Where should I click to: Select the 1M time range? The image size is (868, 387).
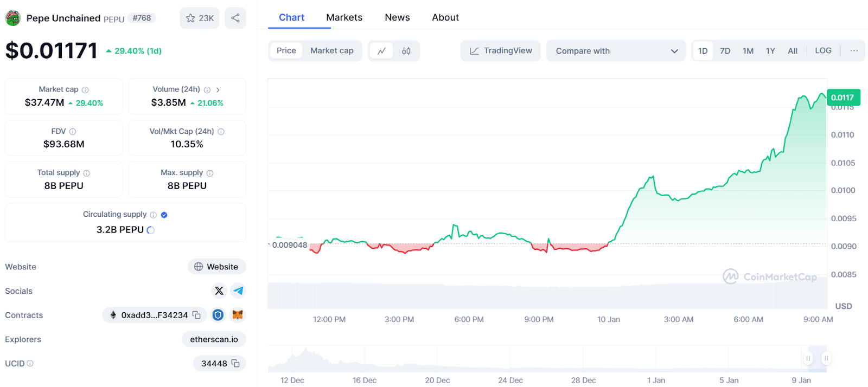(x=748, y=51)
